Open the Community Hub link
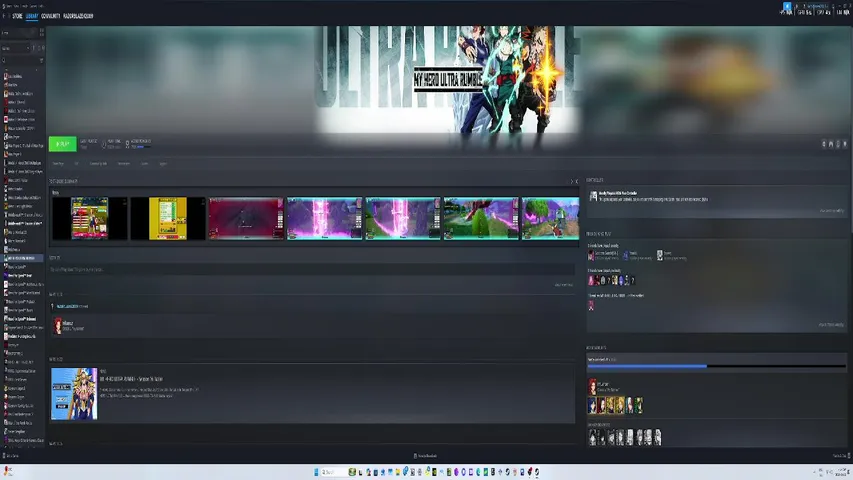Image resolution: width=853 pixels, height=480 pixels. [x=98, y=164]
